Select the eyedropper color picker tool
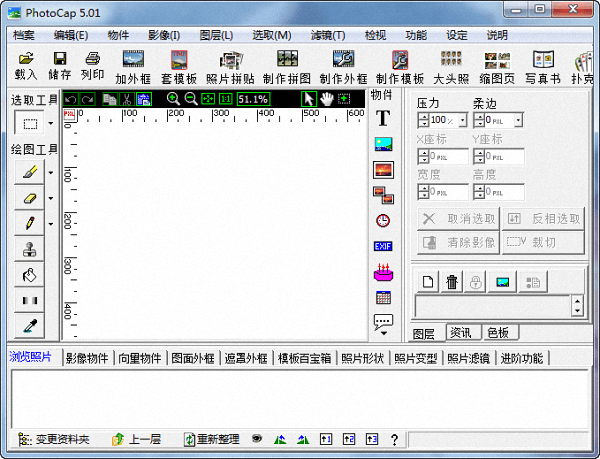The image size is (600, 459). tap(29, 326)
